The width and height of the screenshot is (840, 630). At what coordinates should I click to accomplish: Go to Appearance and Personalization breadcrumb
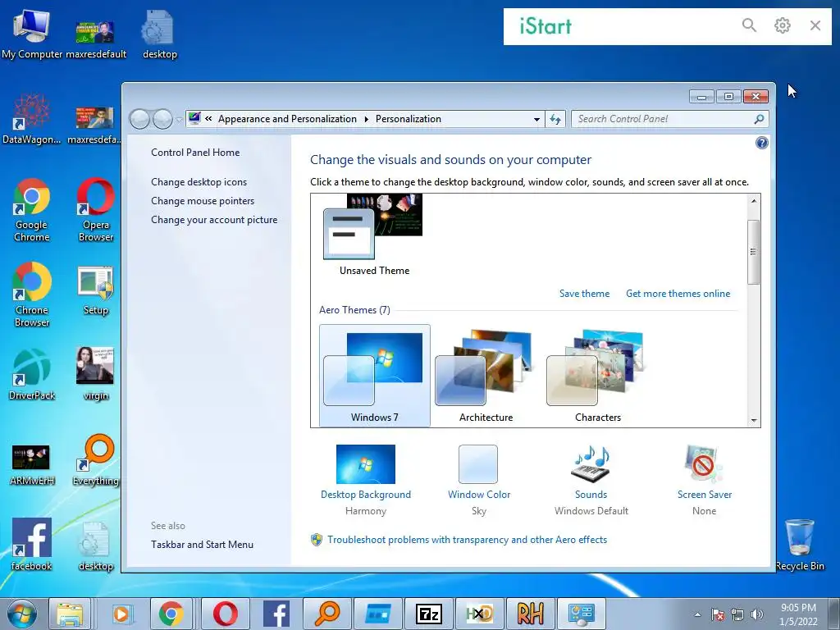click(x=287, y=119)
